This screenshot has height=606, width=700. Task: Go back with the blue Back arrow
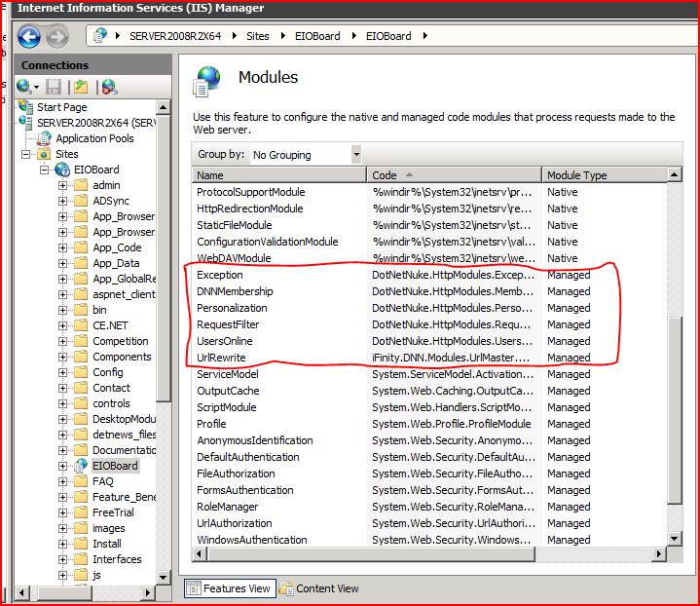29,37
